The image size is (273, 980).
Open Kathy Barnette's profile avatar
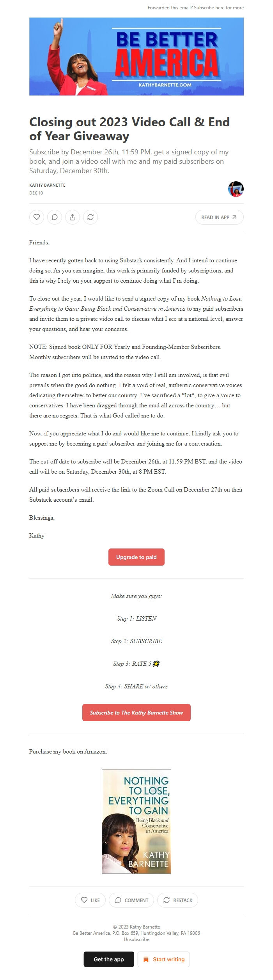pos(236,189)
